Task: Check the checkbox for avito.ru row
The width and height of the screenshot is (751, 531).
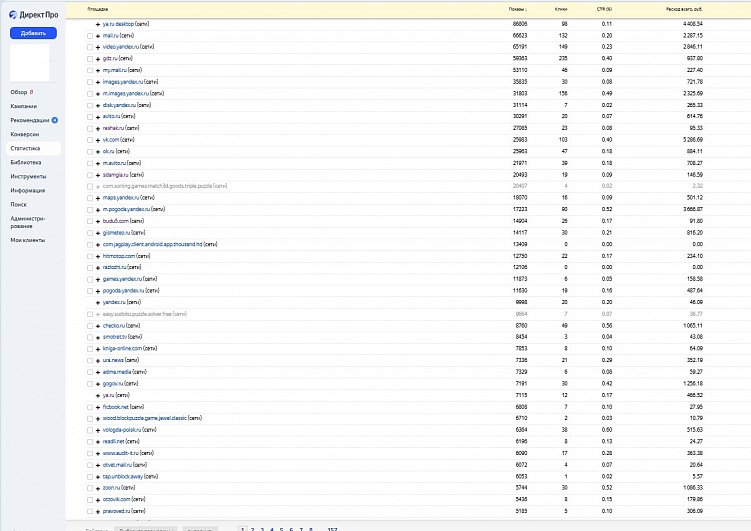Action: (89, 117)
